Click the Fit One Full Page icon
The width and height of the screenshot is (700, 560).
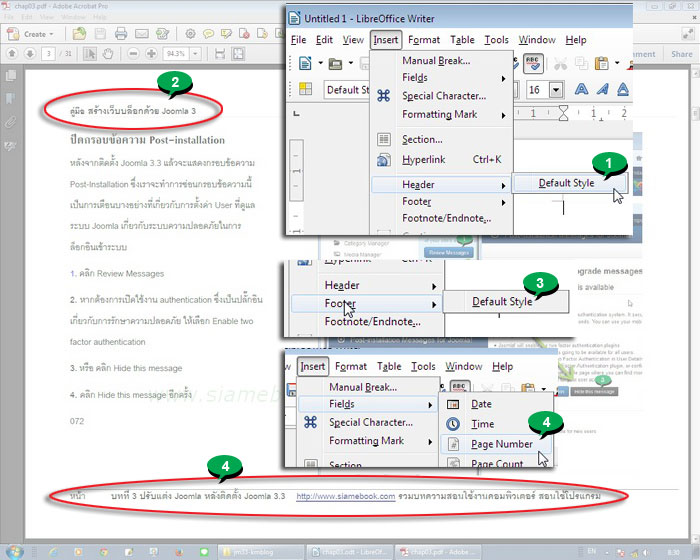(238, 54)
